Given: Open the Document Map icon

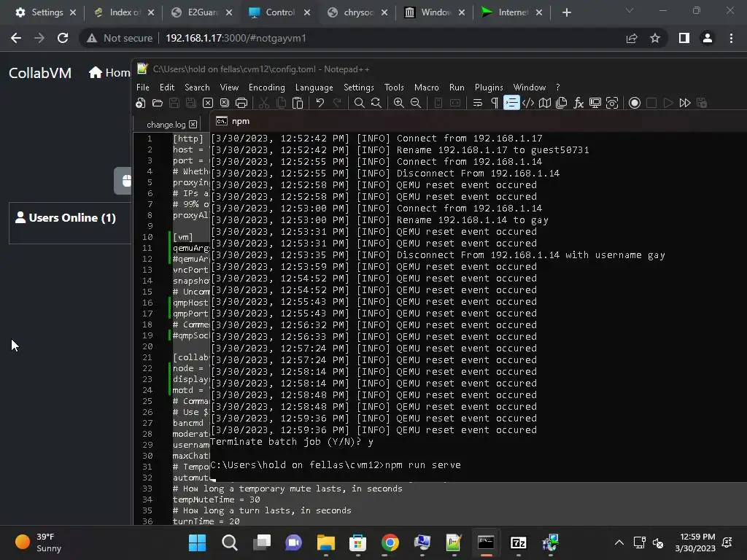Looking at the screenshot, I should pos(544,103).
